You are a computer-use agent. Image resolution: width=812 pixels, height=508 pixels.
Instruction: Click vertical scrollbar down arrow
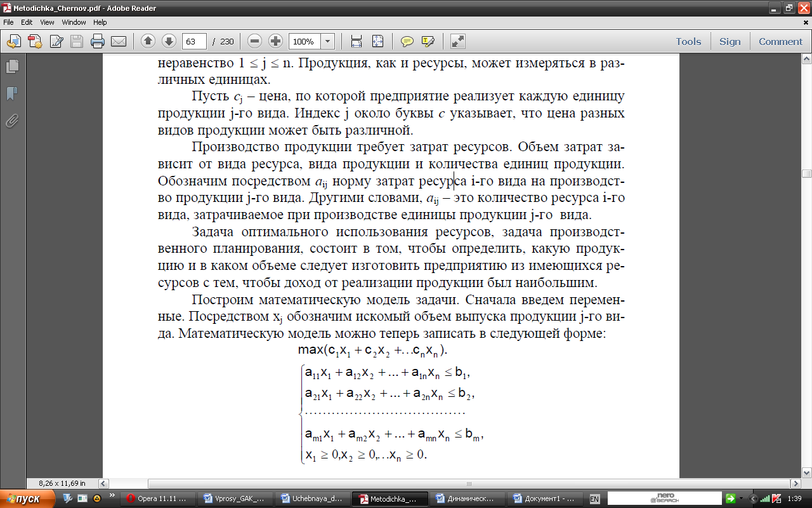(x=806, y=473)
